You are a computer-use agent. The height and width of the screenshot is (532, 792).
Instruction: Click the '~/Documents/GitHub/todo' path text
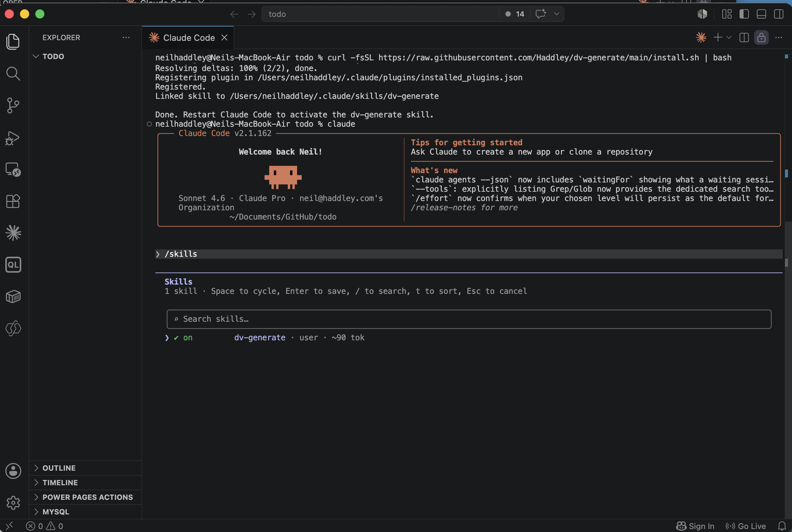pos(283,217)
